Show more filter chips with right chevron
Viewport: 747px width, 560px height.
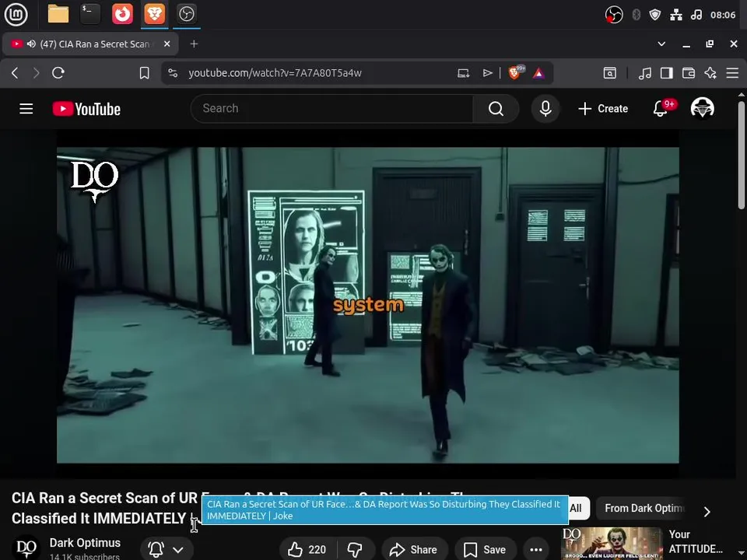(x=707, y=512)
